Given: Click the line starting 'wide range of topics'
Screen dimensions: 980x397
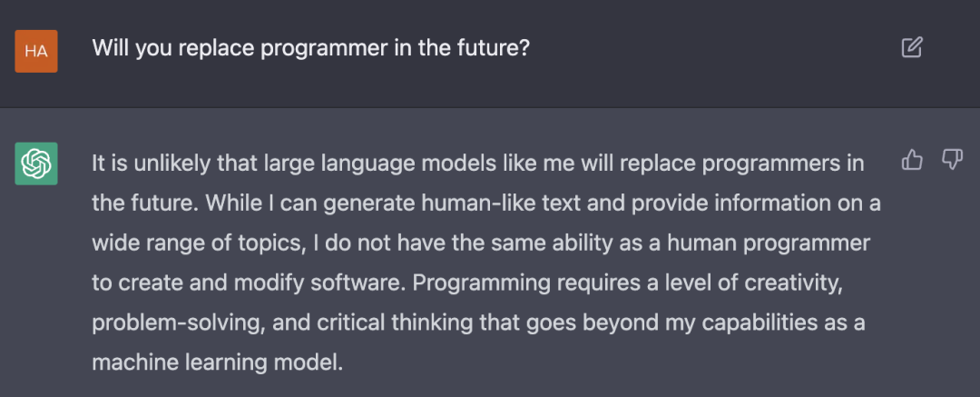Looking at the screenshot, I should click(481, 243).
